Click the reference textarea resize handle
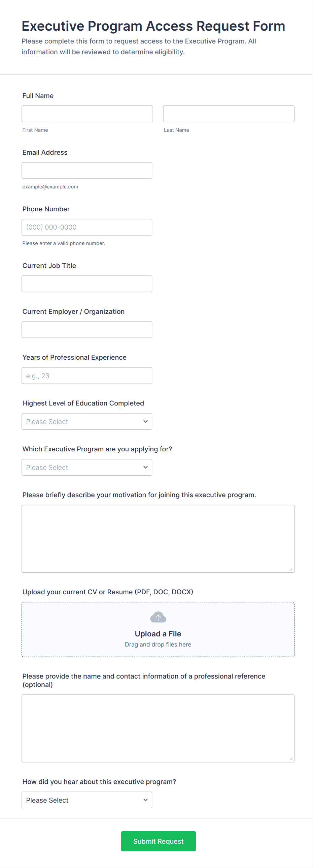The image size is (313, 868). point(291,759)
